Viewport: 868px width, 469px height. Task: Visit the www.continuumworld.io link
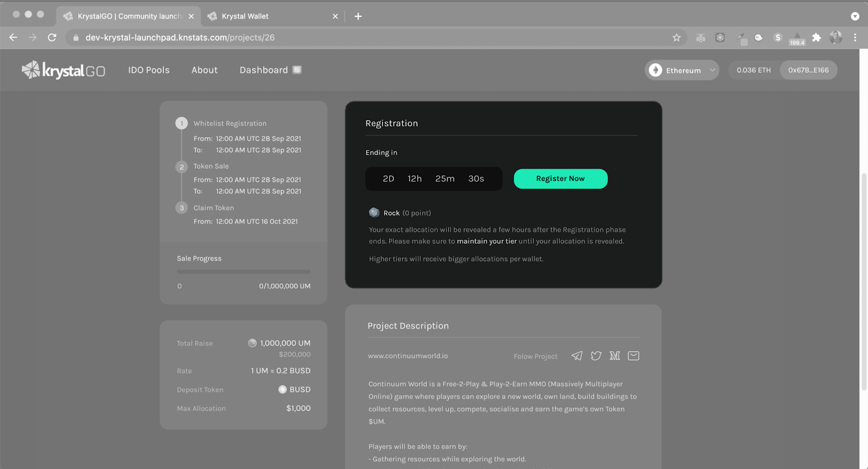(408, 356)
